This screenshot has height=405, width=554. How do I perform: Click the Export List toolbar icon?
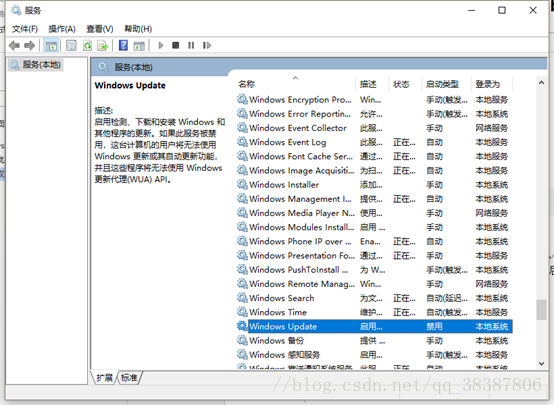pos(102,45)
